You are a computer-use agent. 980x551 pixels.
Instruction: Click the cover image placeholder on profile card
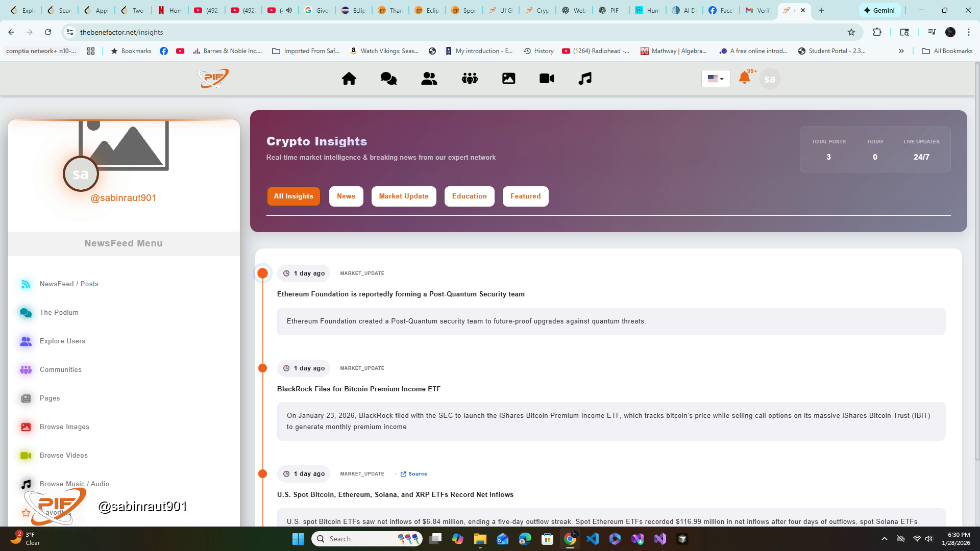point(124,145)
